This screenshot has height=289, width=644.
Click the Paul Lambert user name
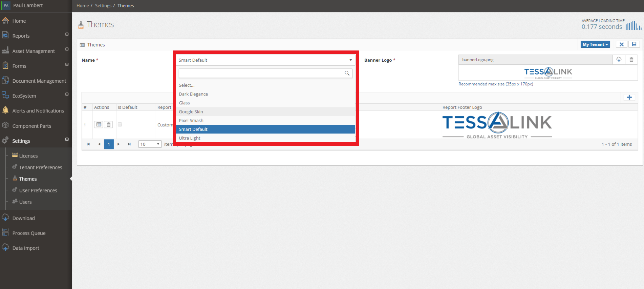click(28, 5)
